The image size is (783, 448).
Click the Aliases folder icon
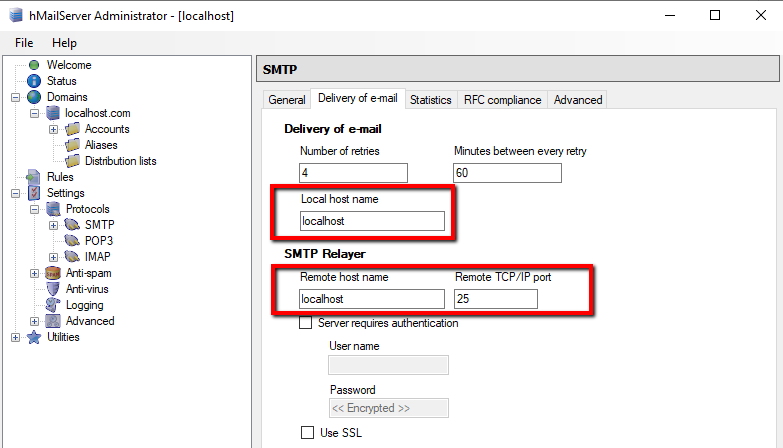click(x=72, y=145)
